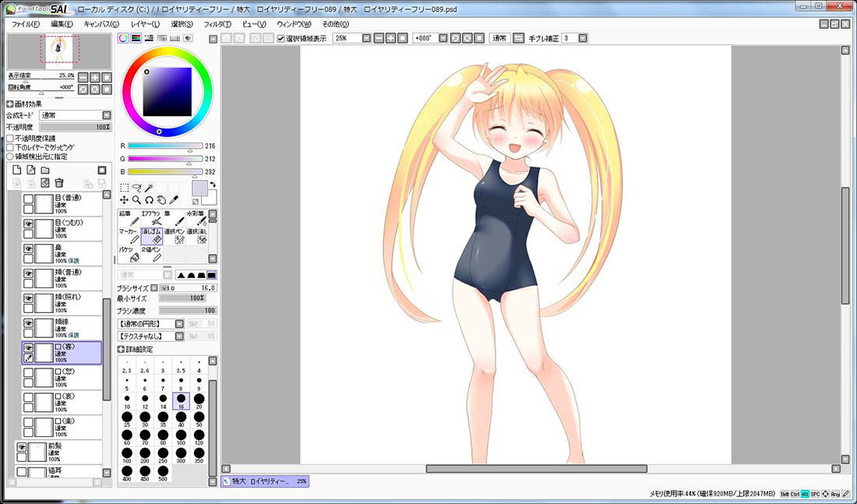857x504 pixels.
Task: Open the フィルタ(T) menu
Action: tap(217, 24)
